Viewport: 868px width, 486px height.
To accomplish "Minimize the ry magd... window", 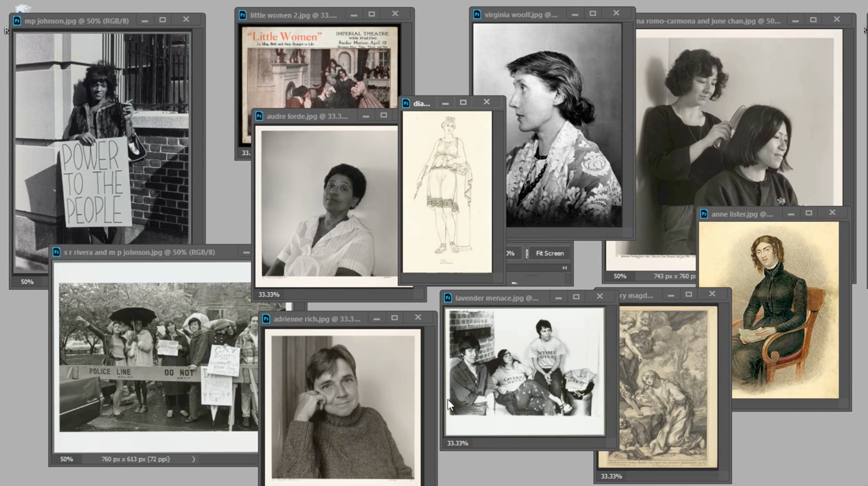I will point(671,295).
